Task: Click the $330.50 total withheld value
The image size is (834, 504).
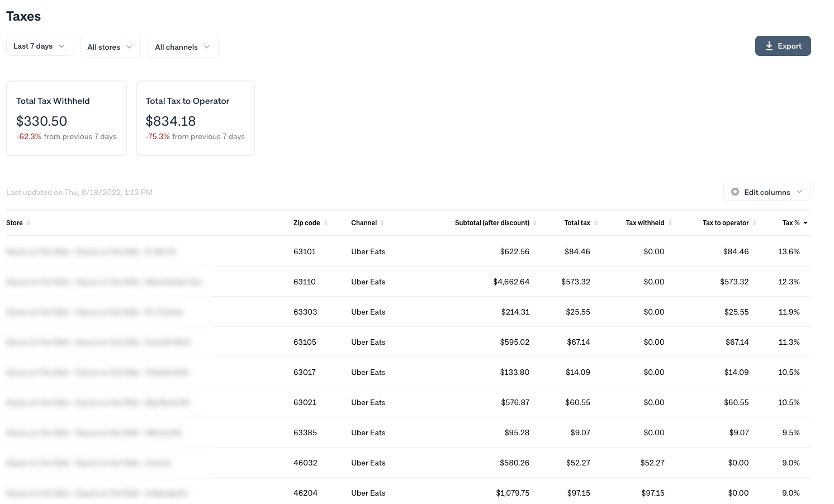Action: tap(42, 121)
